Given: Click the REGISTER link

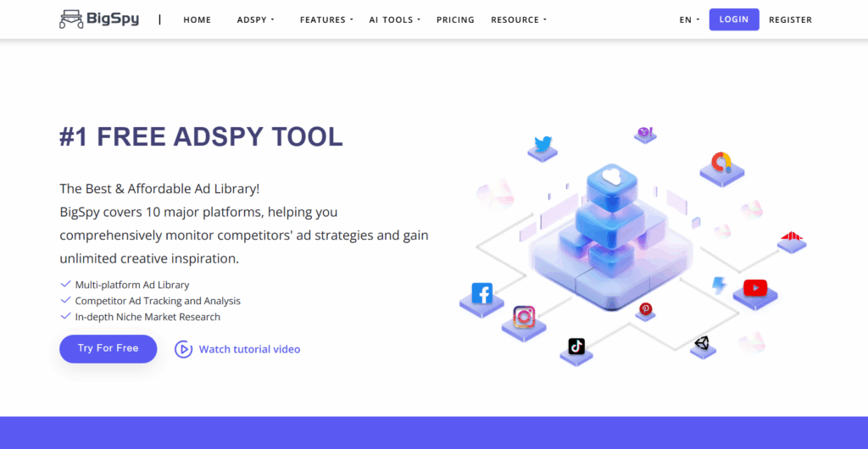Looking at the screenshot, I should click(x=791, y=19).
